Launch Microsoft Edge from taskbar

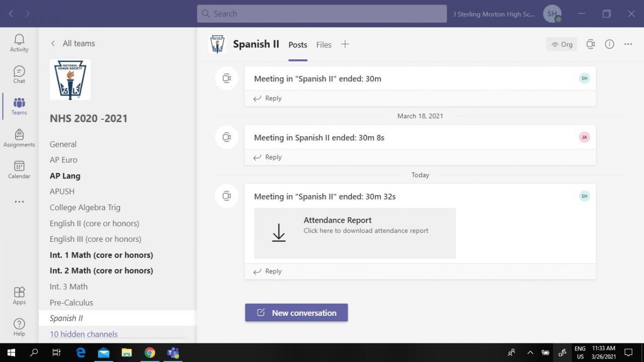point(80,352)
